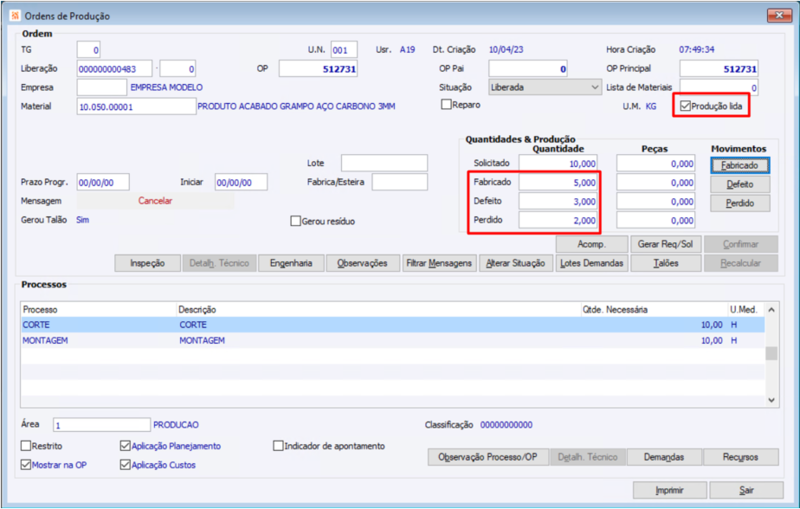Screen dimensions: 800x509
Task: Click the red Cancelar message text
Action: point(155,201)
